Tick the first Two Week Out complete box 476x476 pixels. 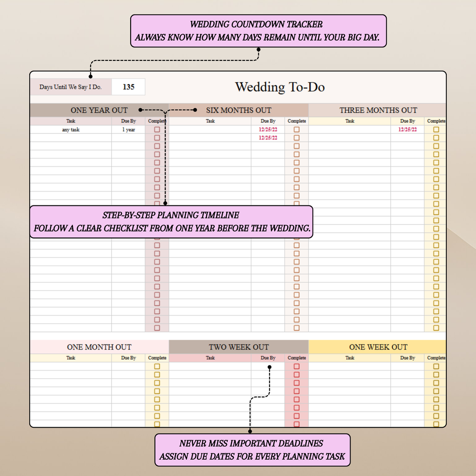click(x=297, y=366)
